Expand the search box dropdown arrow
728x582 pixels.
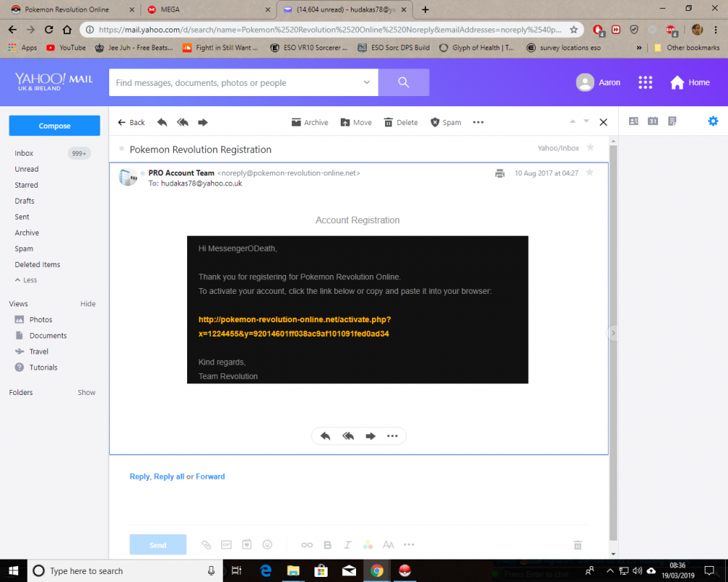click(x=367, y=82)
